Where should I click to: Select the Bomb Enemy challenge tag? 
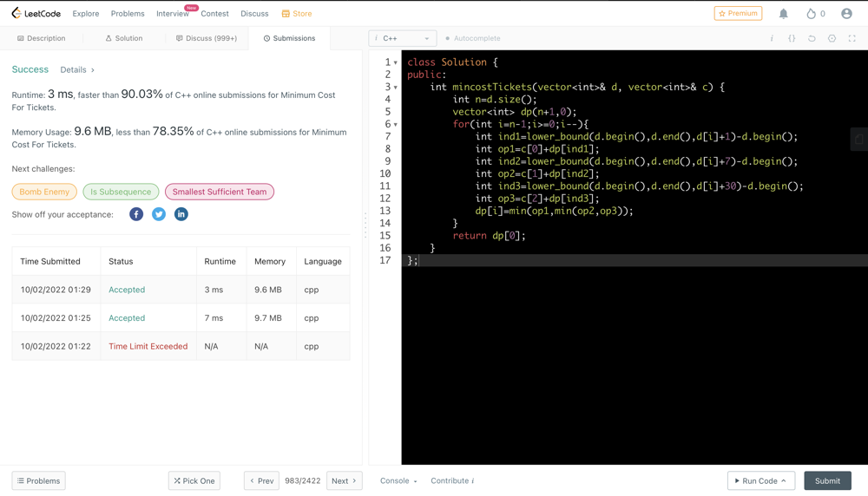[44, 192]
